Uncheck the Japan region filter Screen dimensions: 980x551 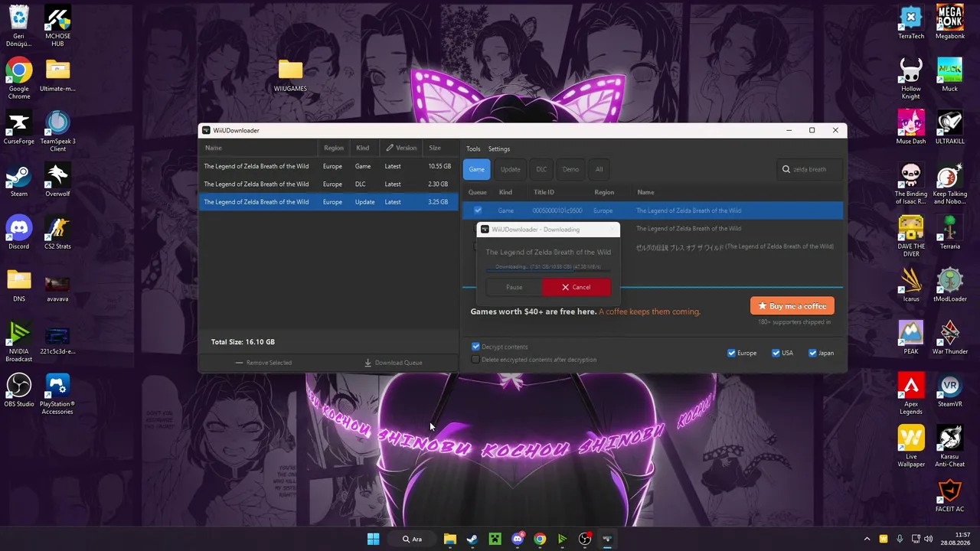812,353
